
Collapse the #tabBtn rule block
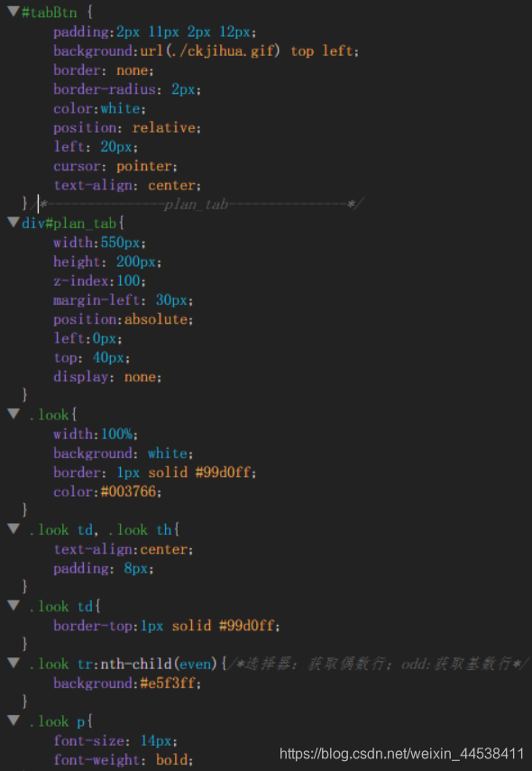tap(14, 12)
